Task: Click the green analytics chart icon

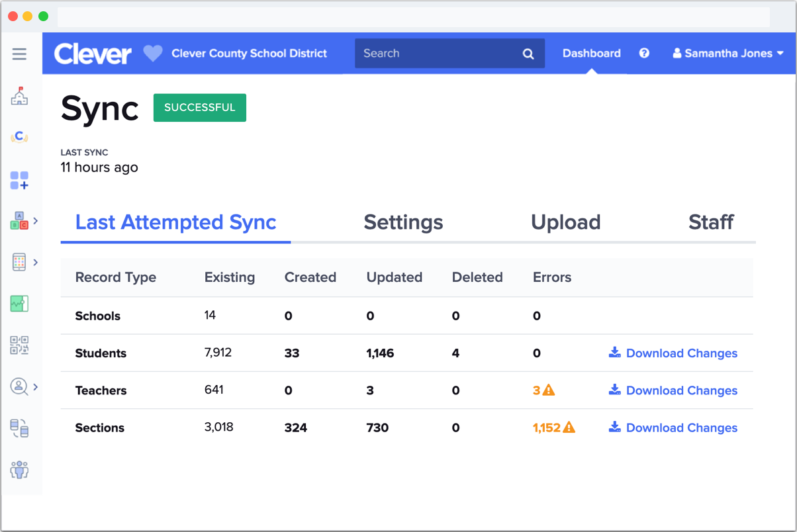Action: 19,304
